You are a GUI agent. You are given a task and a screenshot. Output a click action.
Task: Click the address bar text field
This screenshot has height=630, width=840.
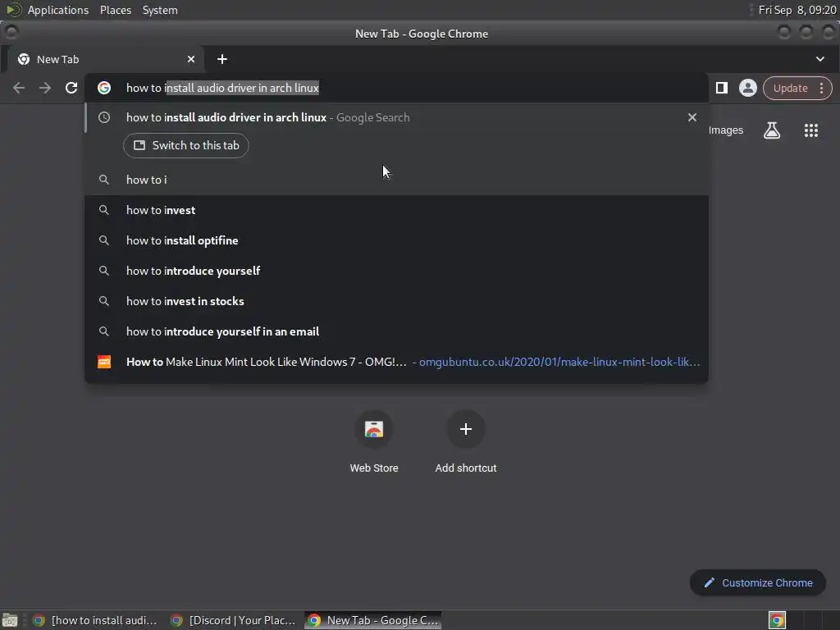[396, 88]
